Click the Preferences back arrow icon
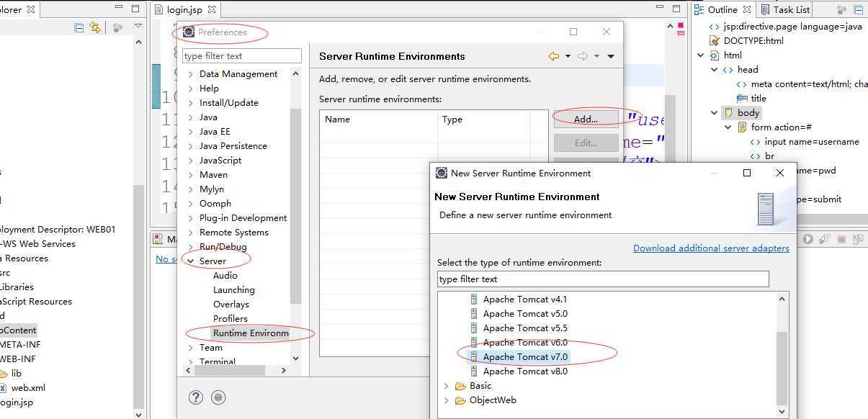The image size is (868, 419). coord(553,56)
